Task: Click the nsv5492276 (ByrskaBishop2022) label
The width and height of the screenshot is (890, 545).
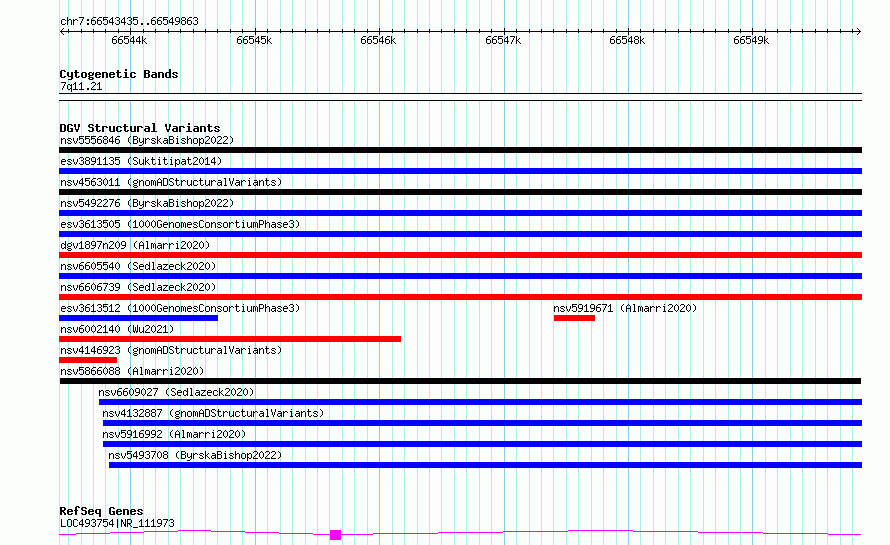Action: (x=147, y=203)
